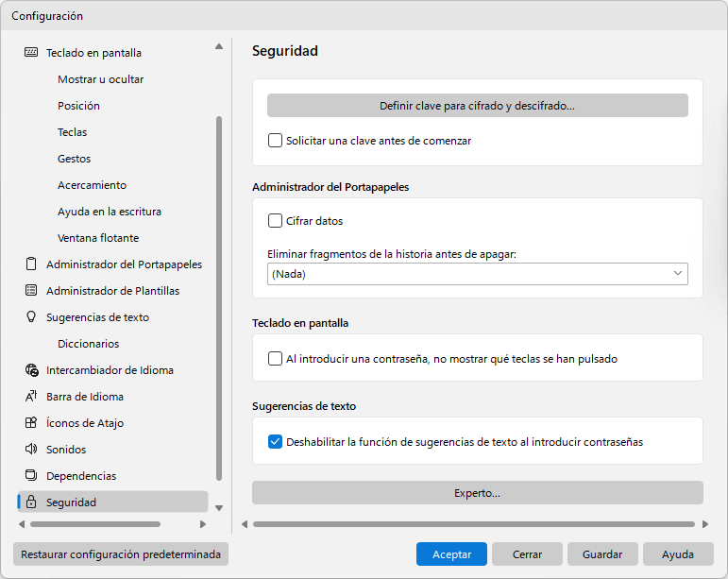Click the lightbulb icon beside Sugerencias de texto
728x579 pixels.
[x=31, y=316]
